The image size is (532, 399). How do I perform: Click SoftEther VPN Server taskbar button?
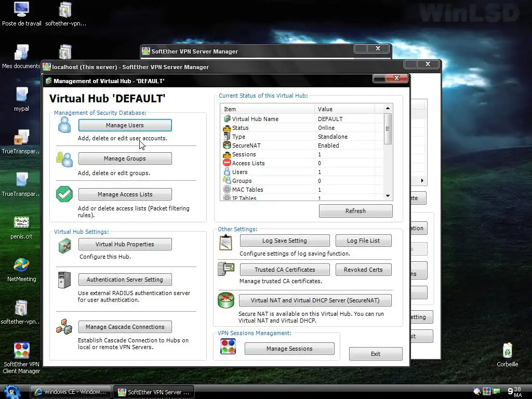154,392
